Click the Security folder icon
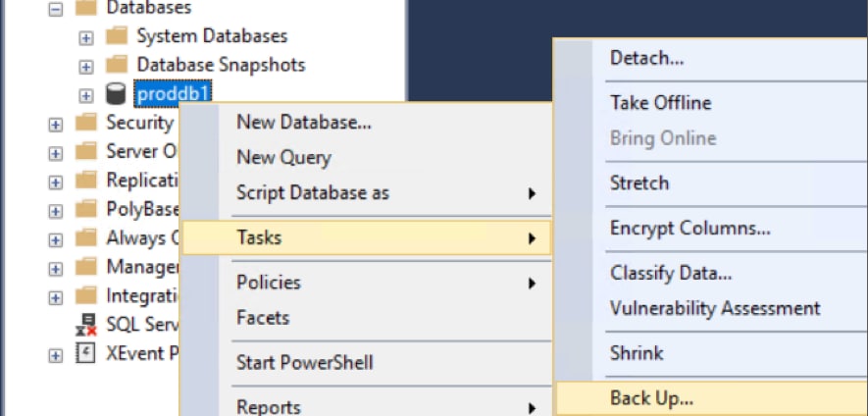This screenshot has height=416, width=868. [x=87, y=123]
